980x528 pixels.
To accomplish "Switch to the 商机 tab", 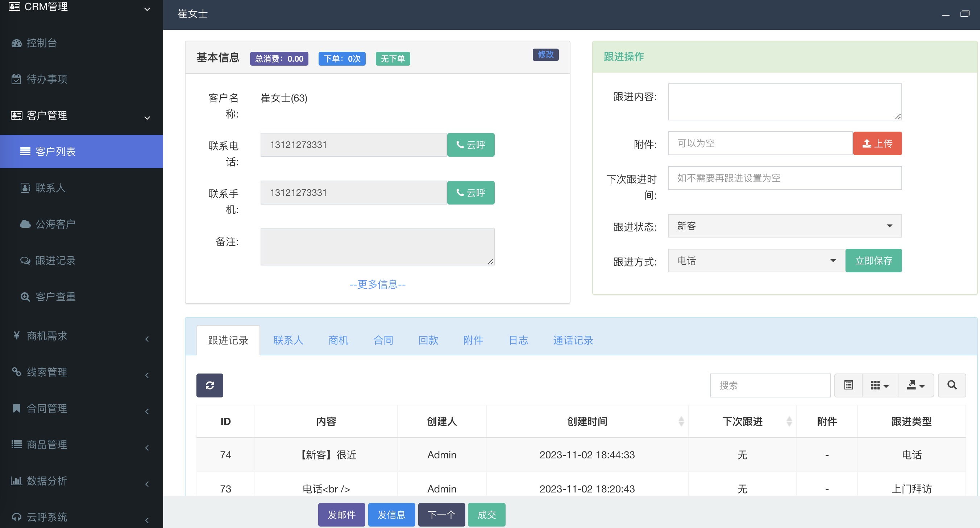I will [338, 340].
